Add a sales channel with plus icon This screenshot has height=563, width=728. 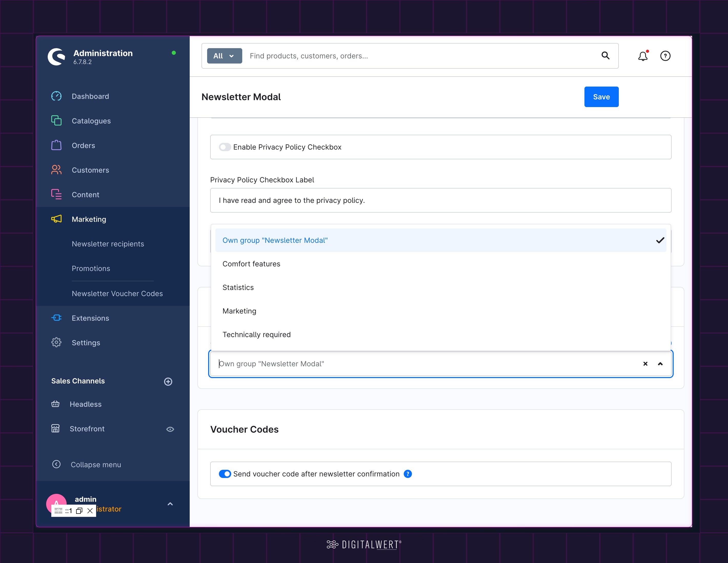click(x=168, y=381)
